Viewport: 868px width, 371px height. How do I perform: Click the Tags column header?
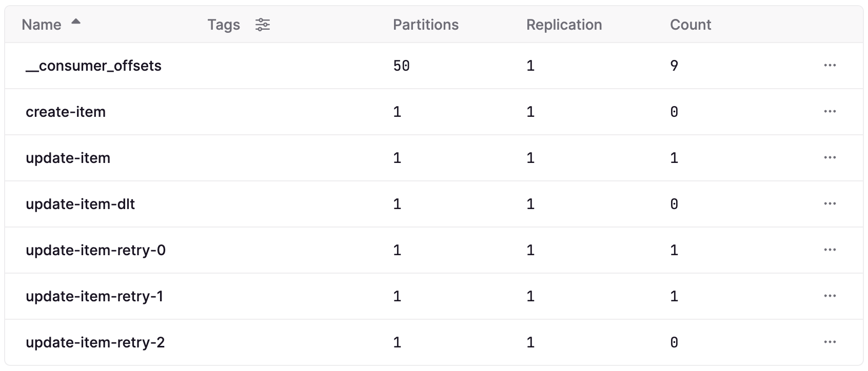coord(224,25)
